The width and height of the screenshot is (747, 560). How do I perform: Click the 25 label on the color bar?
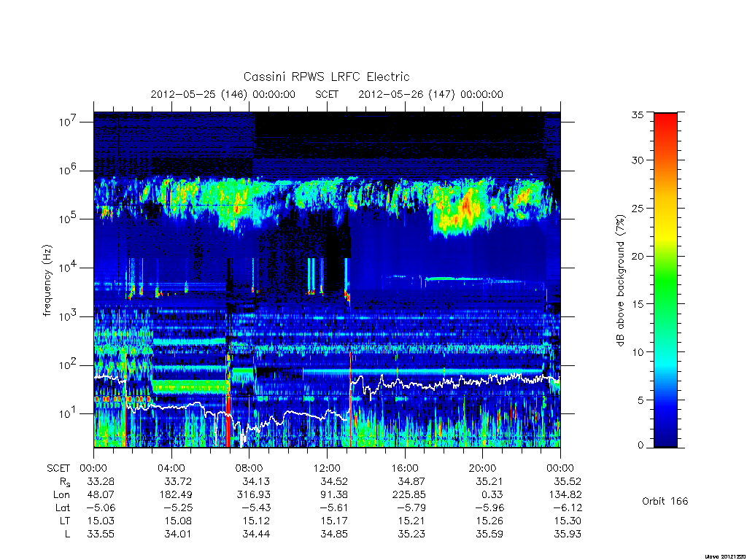[x=638, y=208]
